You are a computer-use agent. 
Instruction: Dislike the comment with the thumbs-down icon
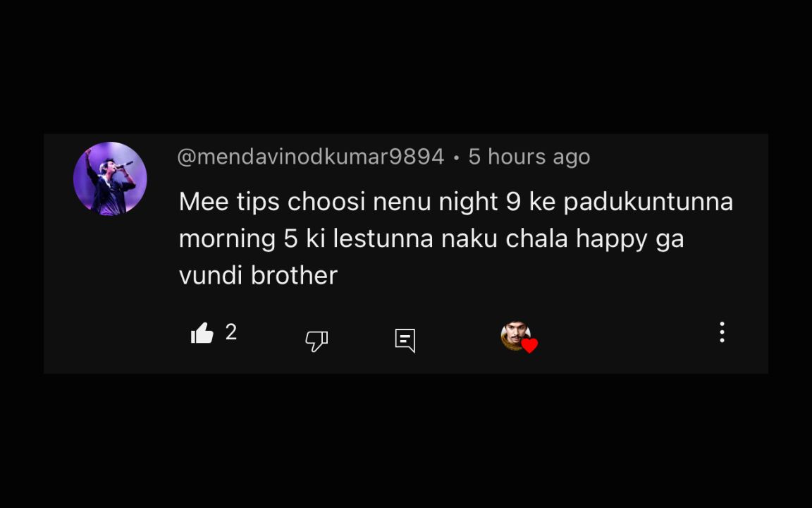coord(316,341)
